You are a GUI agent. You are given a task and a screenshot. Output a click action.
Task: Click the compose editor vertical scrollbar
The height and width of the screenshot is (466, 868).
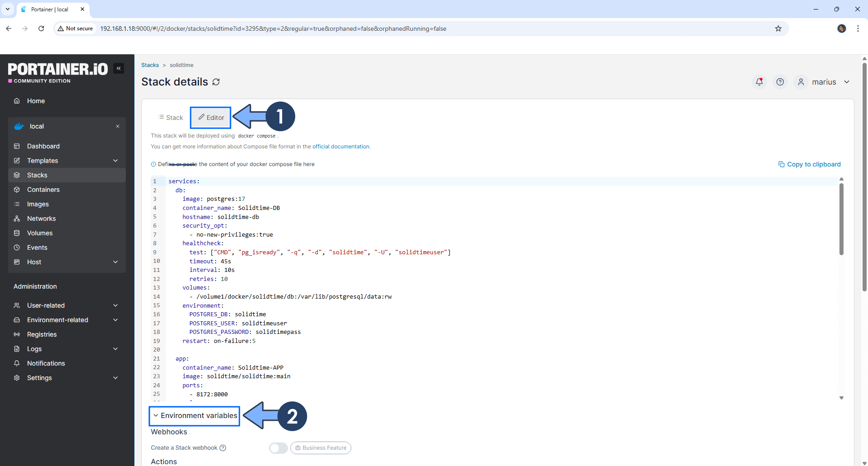pyautogui.click(x=841, y=219)
